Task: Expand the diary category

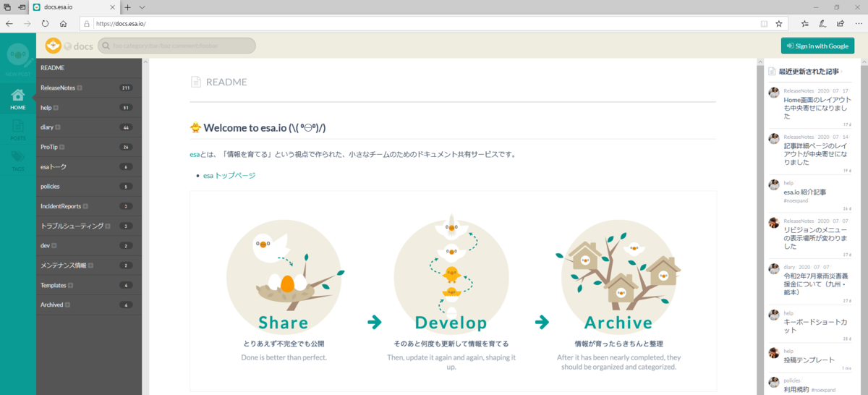Action: pos(58,127)
